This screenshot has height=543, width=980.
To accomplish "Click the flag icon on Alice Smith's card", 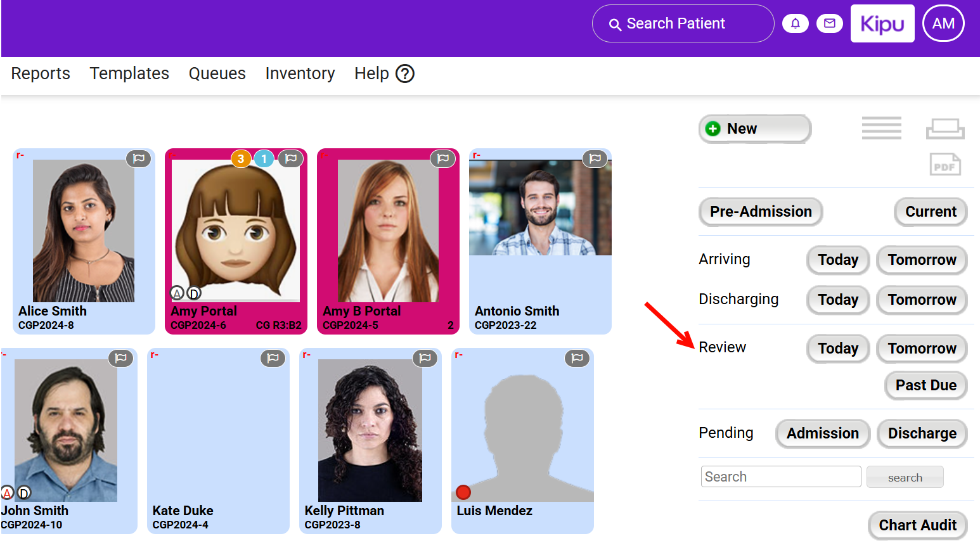I will pos(138,158).
